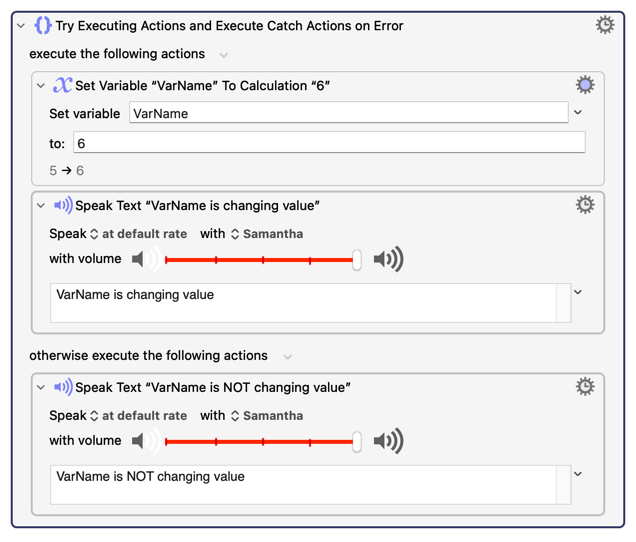Click the curly braces Try/Catch action icon

point(43,25)
